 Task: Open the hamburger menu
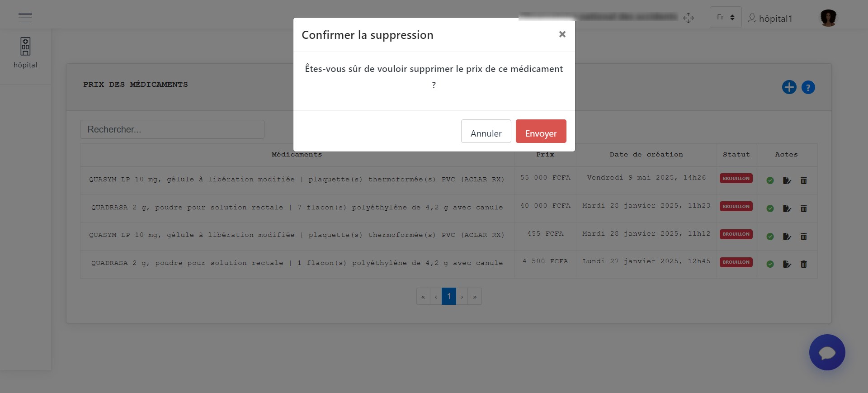25,18
